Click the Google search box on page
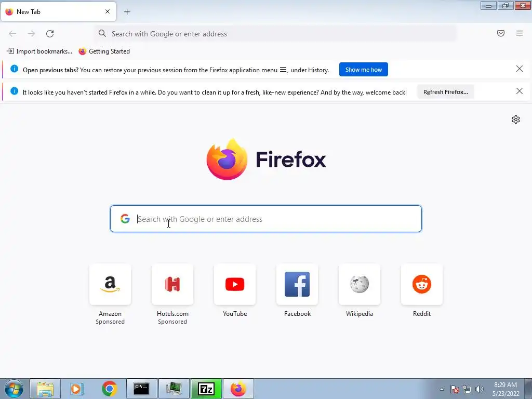 (x=265, y=219)
